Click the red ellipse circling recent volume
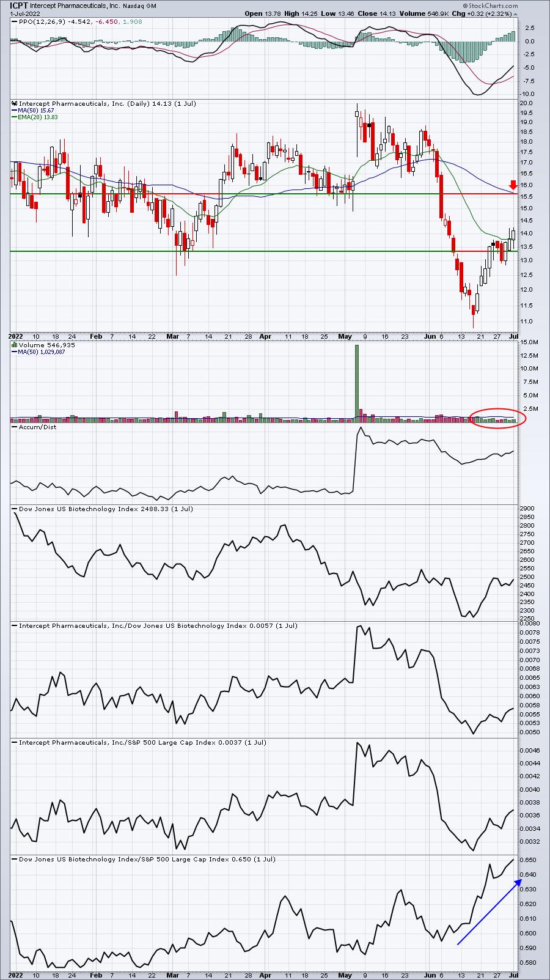This screenshot has width=550, height=980. [495, 418]
